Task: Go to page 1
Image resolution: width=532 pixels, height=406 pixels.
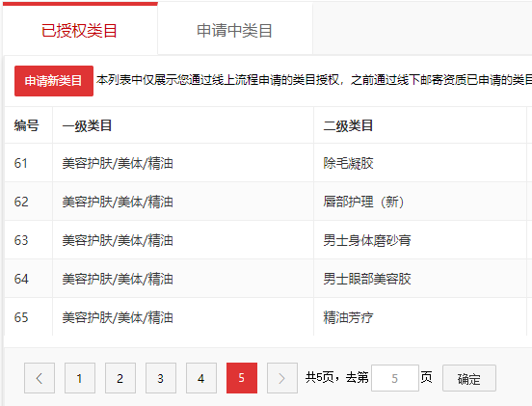Action: click(80, 378)
